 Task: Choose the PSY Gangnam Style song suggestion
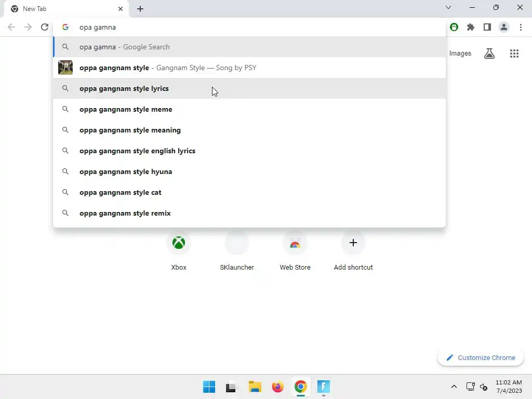[x=249, y=68]
